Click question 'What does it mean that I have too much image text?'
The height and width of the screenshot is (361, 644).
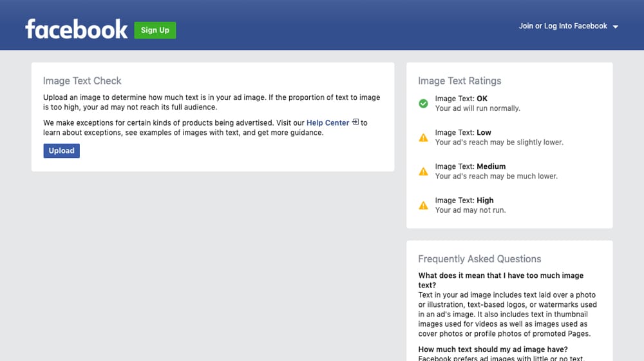coord(500,280)
